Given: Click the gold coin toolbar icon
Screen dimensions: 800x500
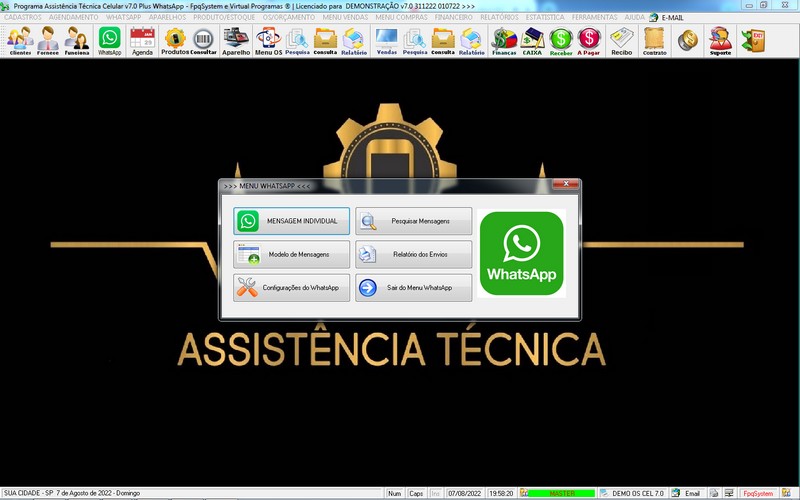Looking at the screenshot, I should point(688,40).
